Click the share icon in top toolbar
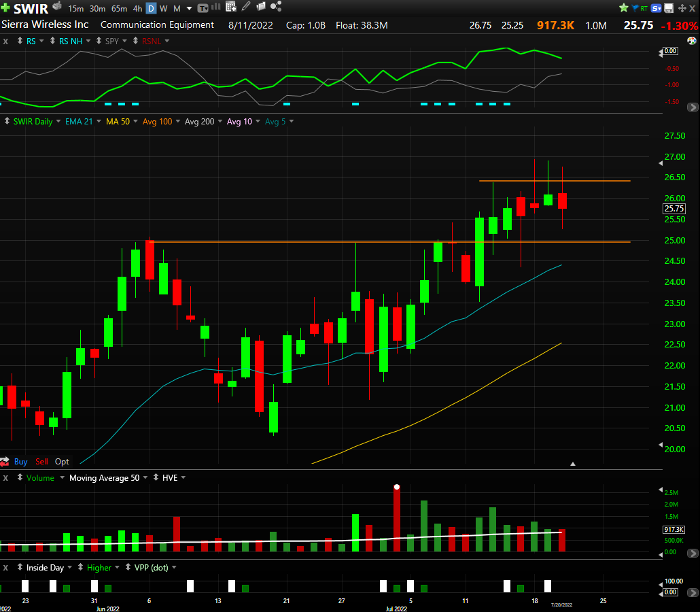Screen dimensions: 700x612 tap(276, 6)
